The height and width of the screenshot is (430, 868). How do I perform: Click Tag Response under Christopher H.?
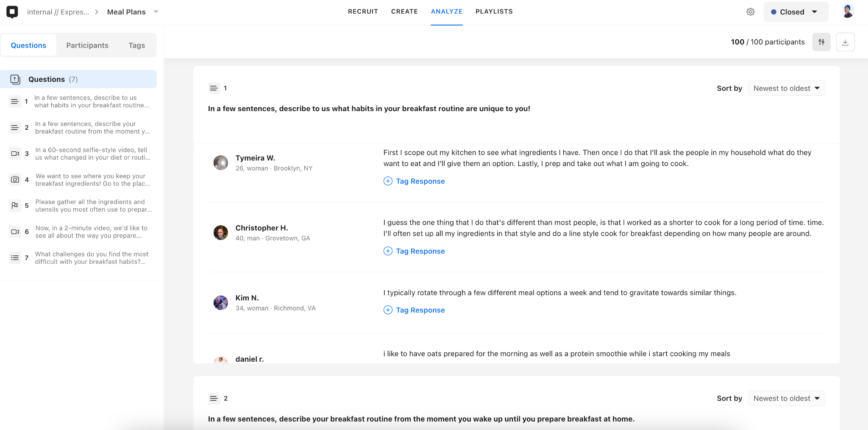(420, 251)
